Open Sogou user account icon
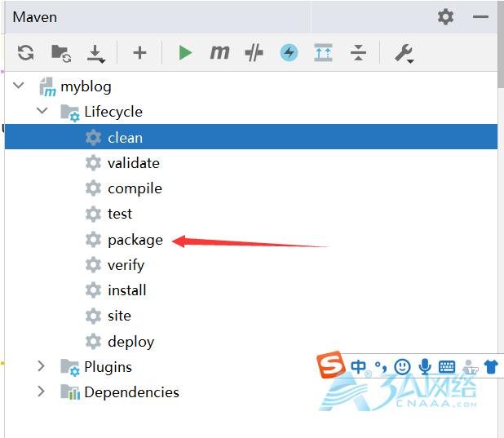 [470, 367]
